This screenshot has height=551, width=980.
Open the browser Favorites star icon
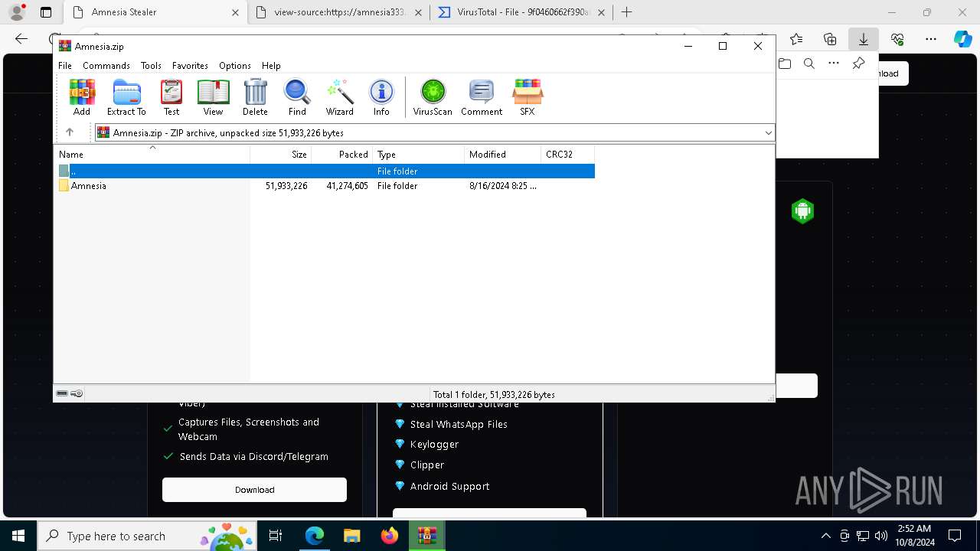coord(796,39)
